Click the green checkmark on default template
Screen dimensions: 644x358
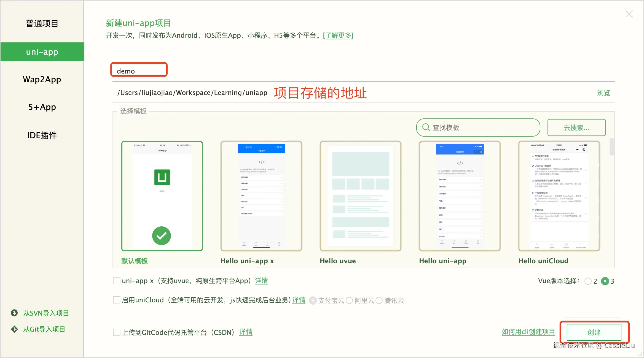(162, 236)
